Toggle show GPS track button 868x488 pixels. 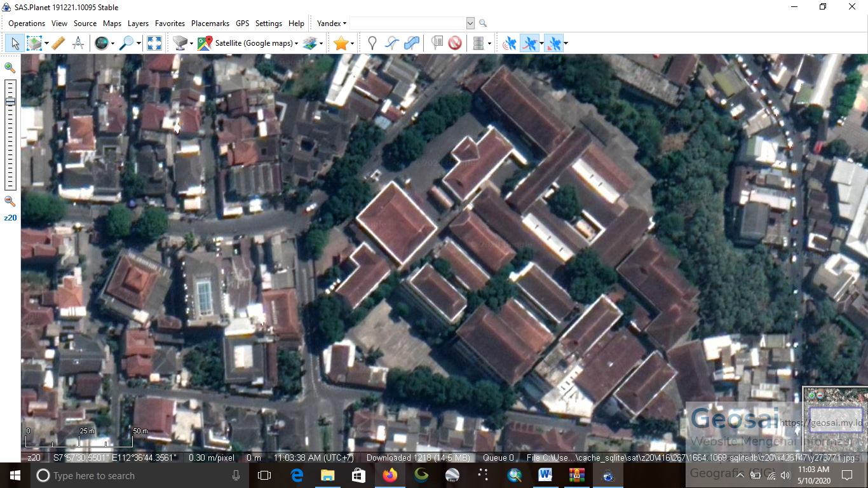pos(529,43)
